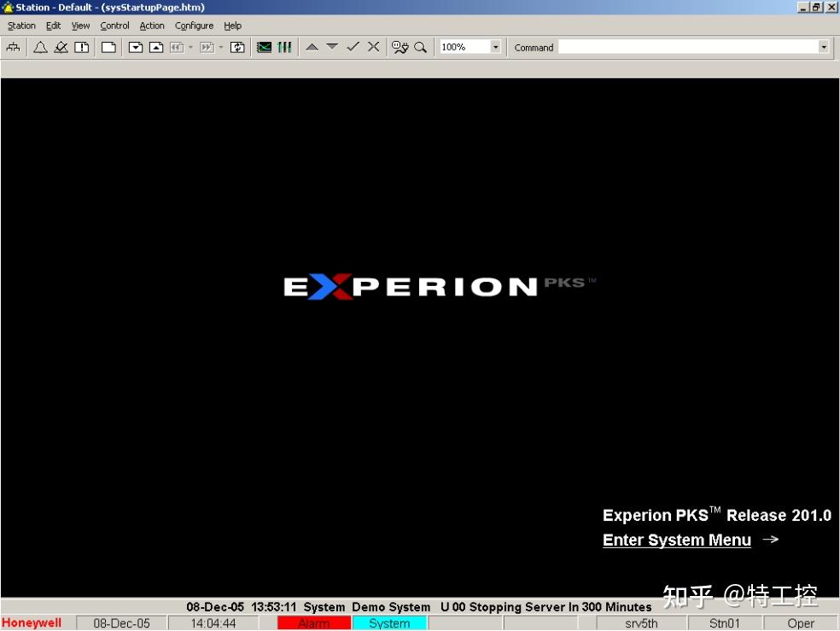The image size is (840, 631).
Task: Open the Control menu
Action: [x=114, y=26]
